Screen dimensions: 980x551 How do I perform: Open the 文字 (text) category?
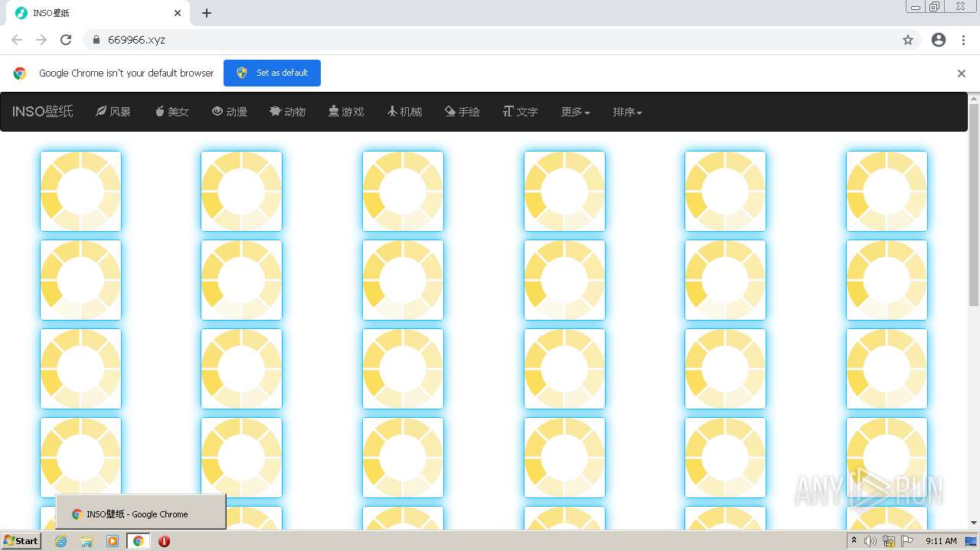tap(521, 112)
